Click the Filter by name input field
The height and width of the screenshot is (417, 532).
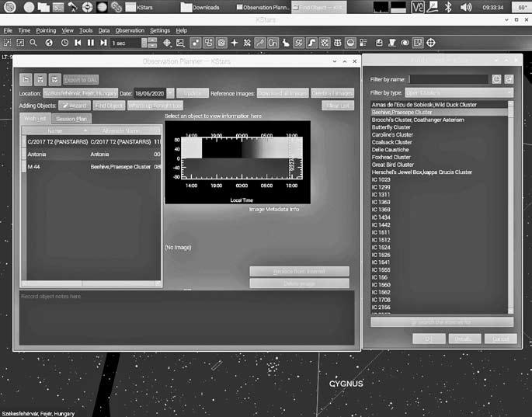(x=449, y=79)
